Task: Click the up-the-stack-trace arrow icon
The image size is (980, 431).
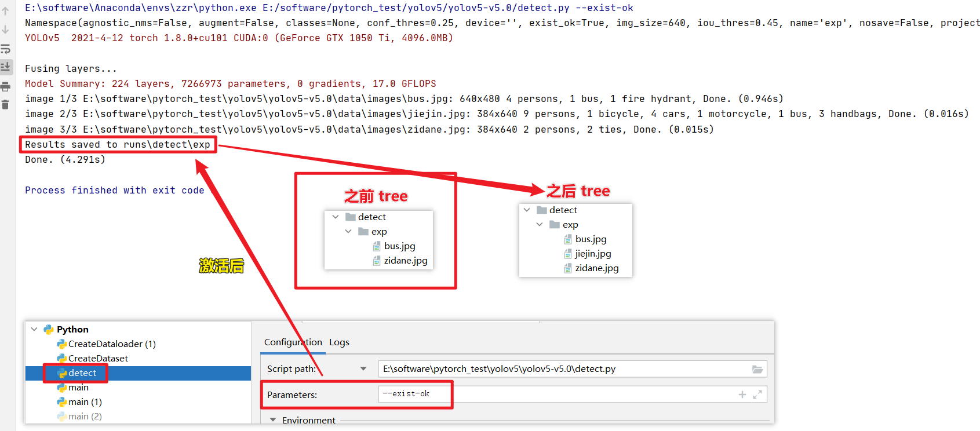Action: [5, 11]
